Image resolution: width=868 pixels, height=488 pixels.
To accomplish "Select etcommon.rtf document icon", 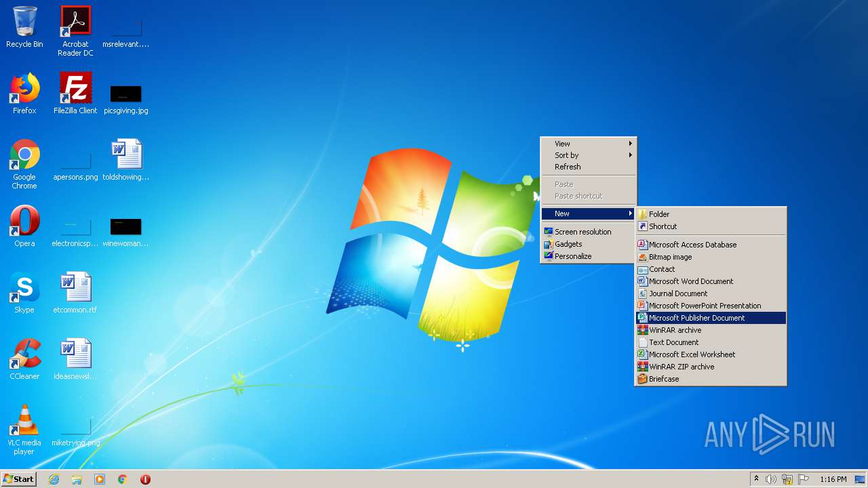I will coord(75,293).
